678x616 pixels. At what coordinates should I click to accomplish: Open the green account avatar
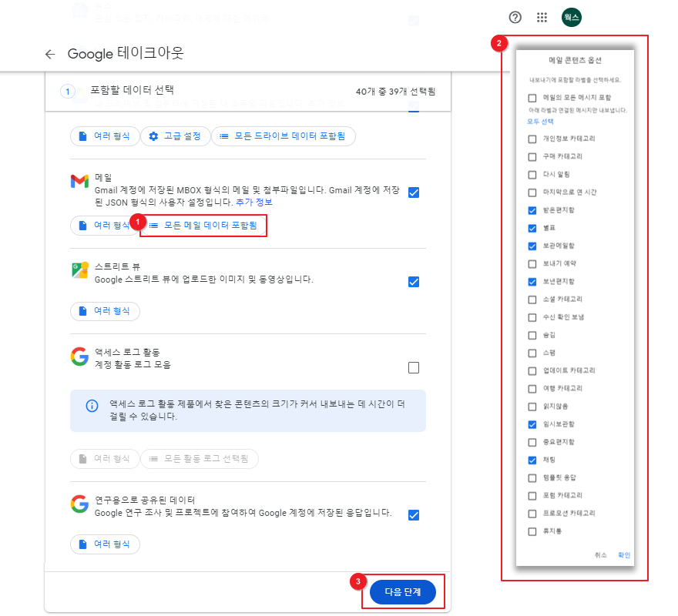[x=571, y=17]
